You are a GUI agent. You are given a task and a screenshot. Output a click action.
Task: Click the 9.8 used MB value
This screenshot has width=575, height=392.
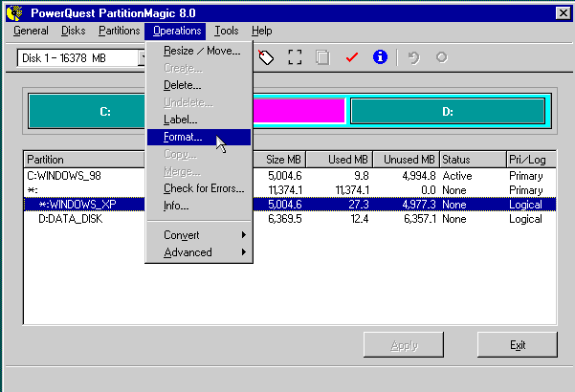[x=362, y=176]
